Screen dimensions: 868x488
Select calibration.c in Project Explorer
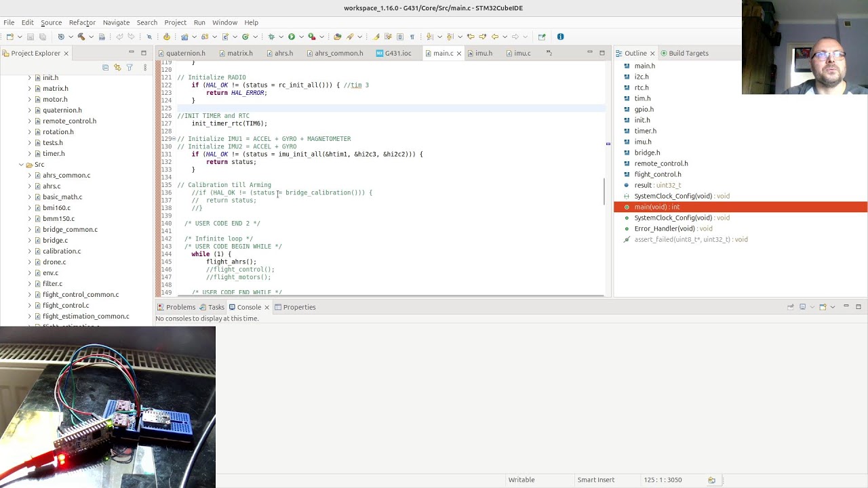pos(62,251)
